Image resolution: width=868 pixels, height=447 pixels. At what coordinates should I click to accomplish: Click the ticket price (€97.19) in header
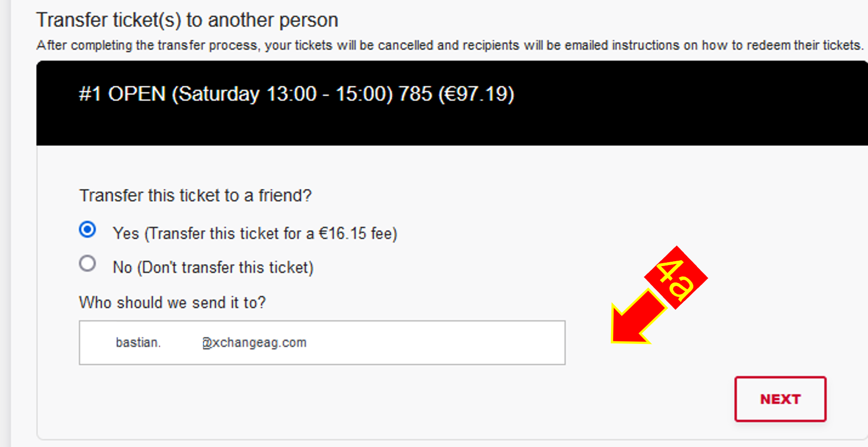476,94
